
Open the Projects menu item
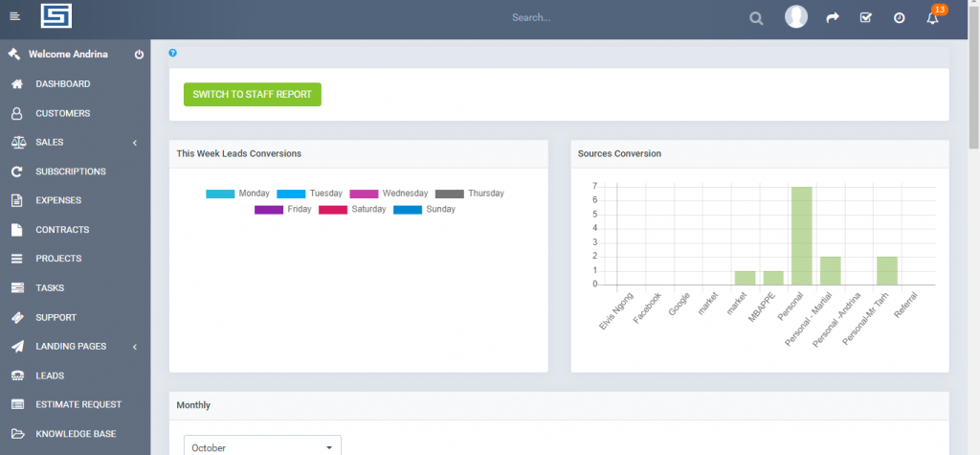click(x=58, y=259)
